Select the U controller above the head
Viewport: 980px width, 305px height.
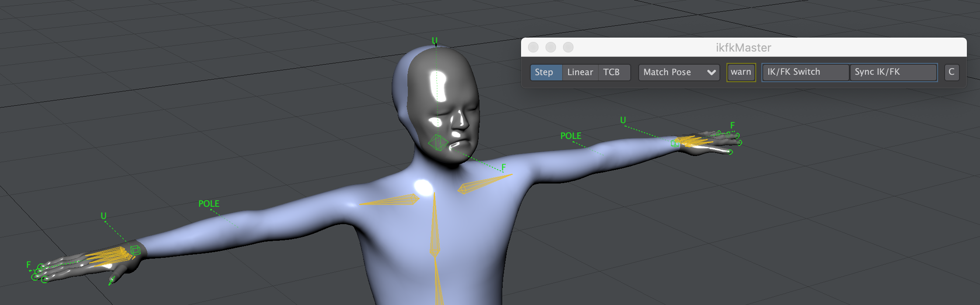tap(434, 41)
